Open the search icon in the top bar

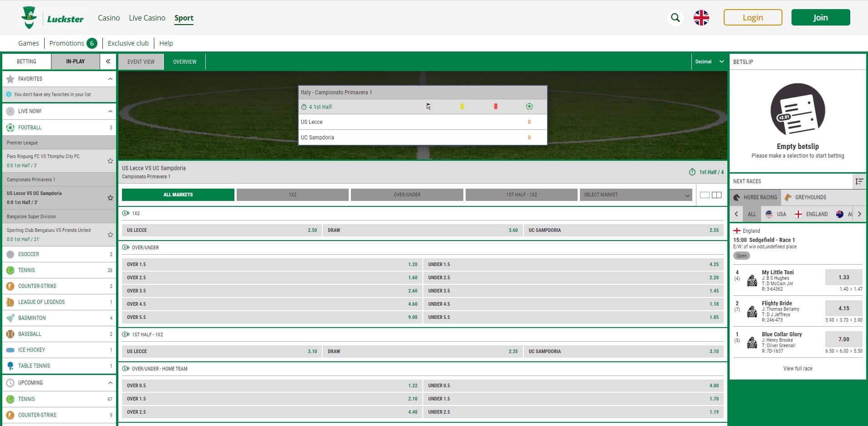(x=675, y=17)
